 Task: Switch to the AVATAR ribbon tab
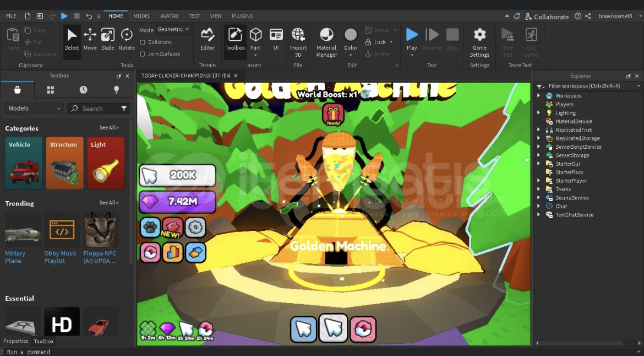(169, 16)
